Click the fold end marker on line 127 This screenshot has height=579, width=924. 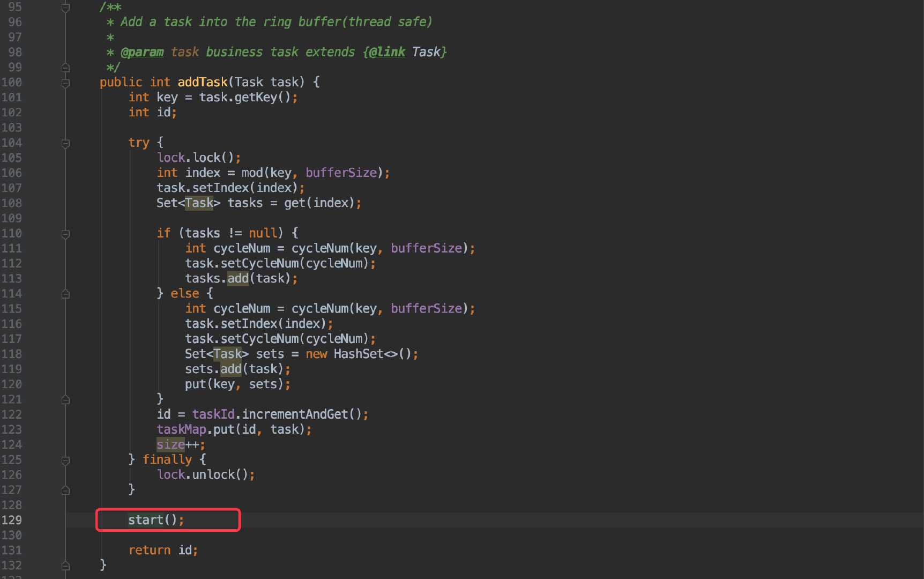pyautogui.click(x=65, y=490)
